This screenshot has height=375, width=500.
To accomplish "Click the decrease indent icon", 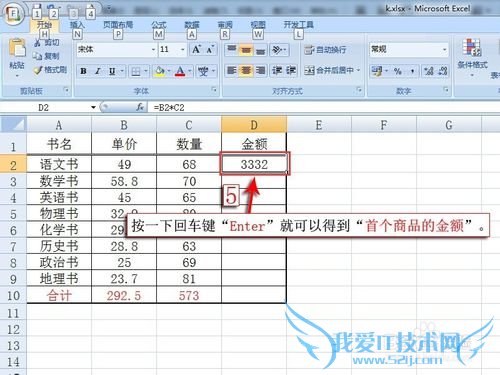I will [277, 71].
